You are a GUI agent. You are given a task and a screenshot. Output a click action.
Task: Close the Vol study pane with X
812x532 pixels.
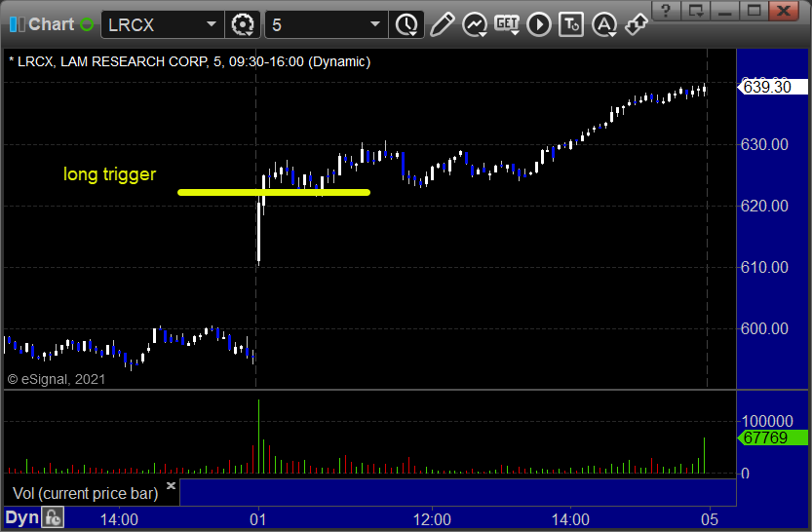[x=171, y=485]
